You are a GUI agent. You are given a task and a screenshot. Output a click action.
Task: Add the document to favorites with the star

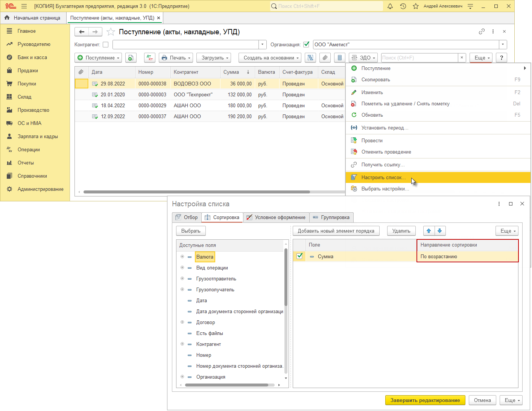tap(111, 32)
